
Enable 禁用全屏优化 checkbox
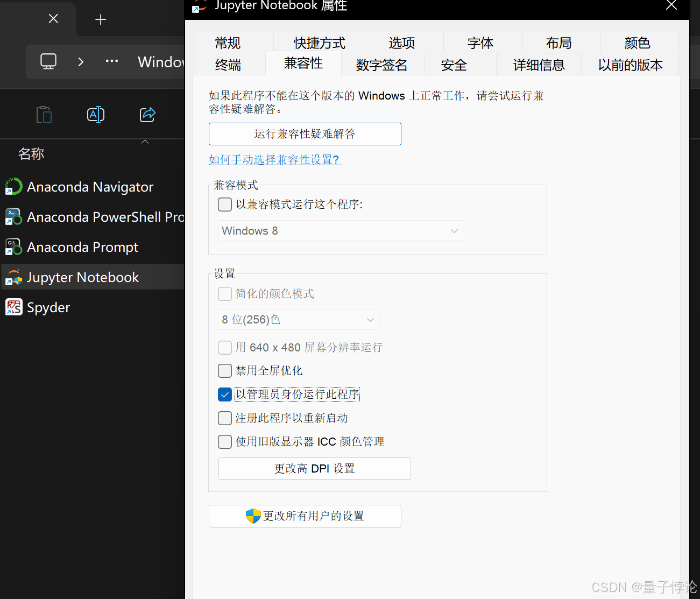coord(224,370)
